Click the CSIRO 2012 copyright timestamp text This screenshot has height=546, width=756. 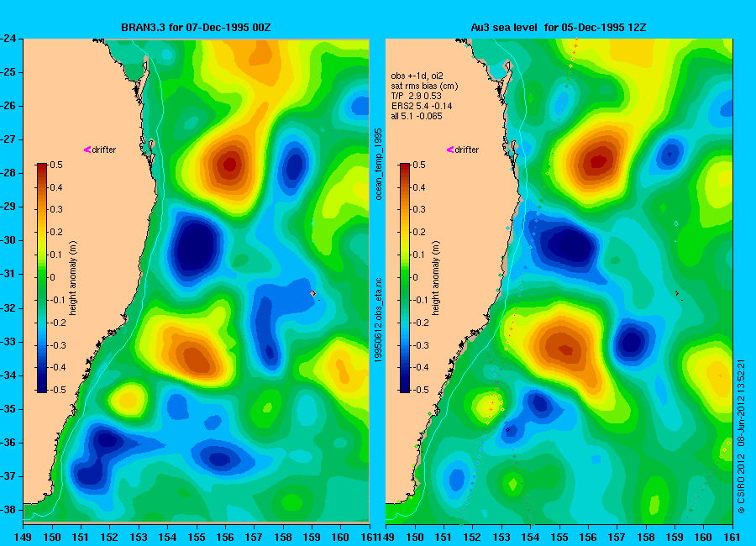[742, 436]
